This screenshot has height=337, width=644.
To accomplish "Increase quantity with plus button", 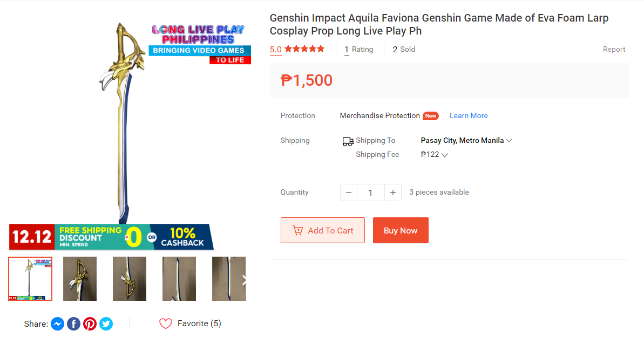I will pyautogui.click(x=393, y=192).
